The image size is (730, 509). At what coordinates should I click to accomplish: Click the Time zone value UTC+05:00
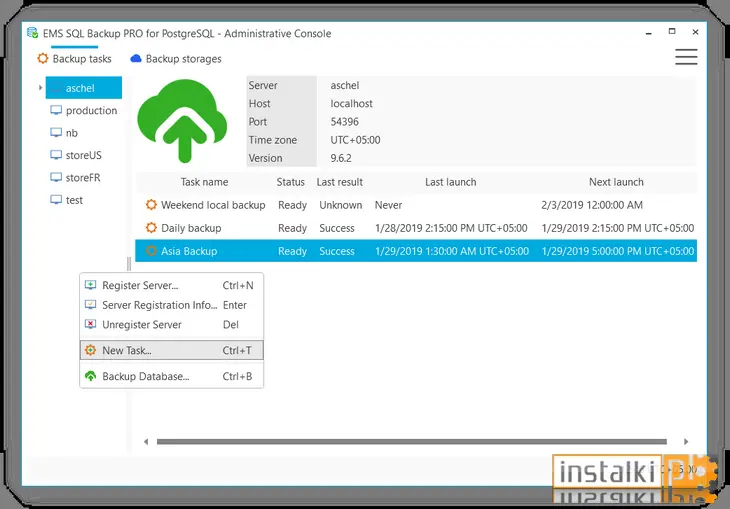tap(355, 140)
